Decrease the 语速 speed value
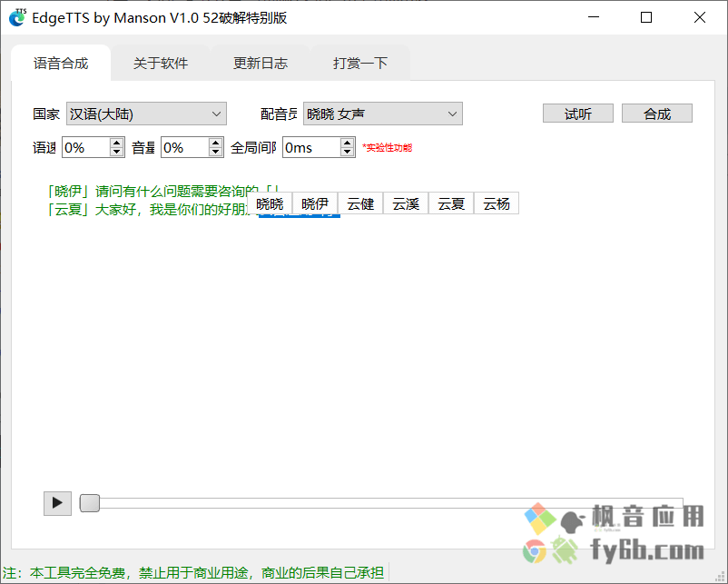The height and width of the screenshot is (584, 728). [x=117, y=153]
